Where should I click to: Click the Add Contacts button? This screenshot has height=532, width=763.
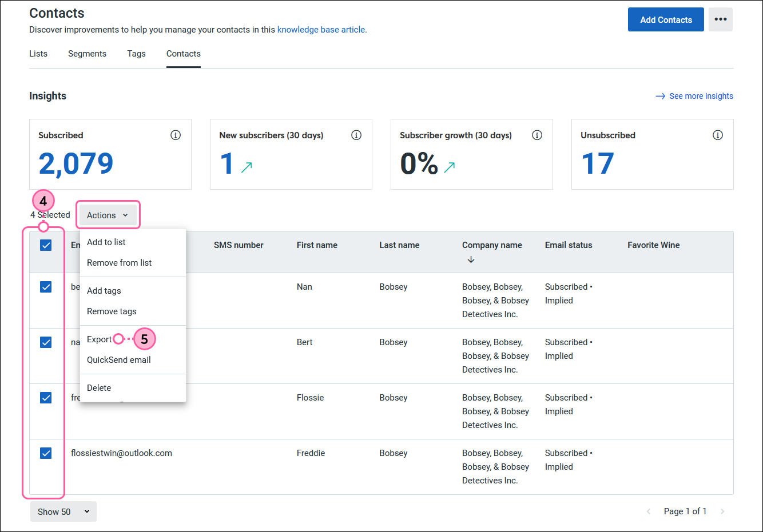coord(666,19)
